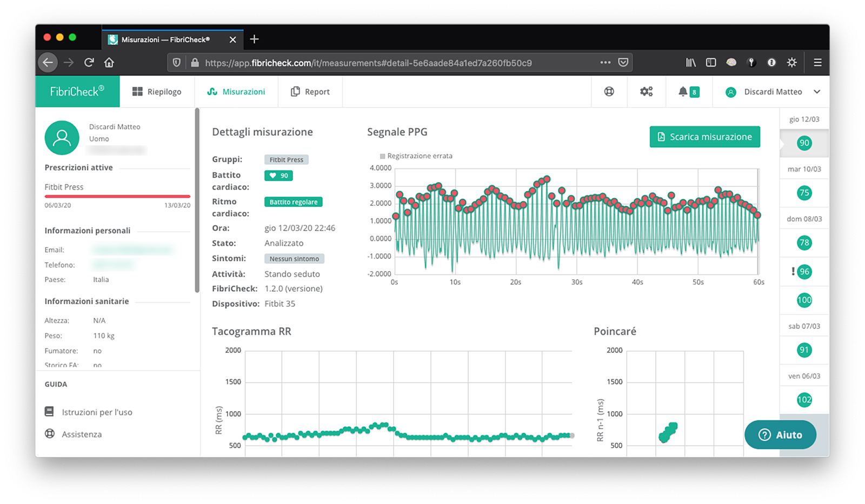Reload the page with refresh icon
The width and height of the screenshot is (865, 504).
[x=89, y=63]
